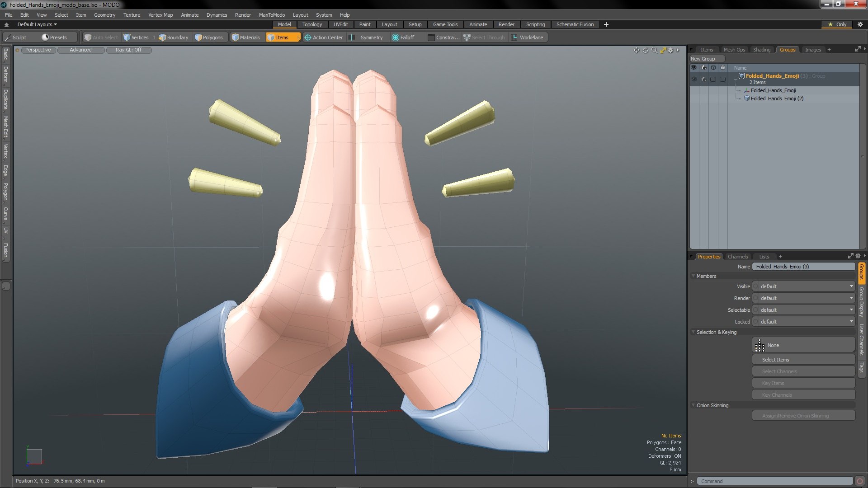
Task: Maximize viewport with the orange arrows icon
Action: coord(663,50)
